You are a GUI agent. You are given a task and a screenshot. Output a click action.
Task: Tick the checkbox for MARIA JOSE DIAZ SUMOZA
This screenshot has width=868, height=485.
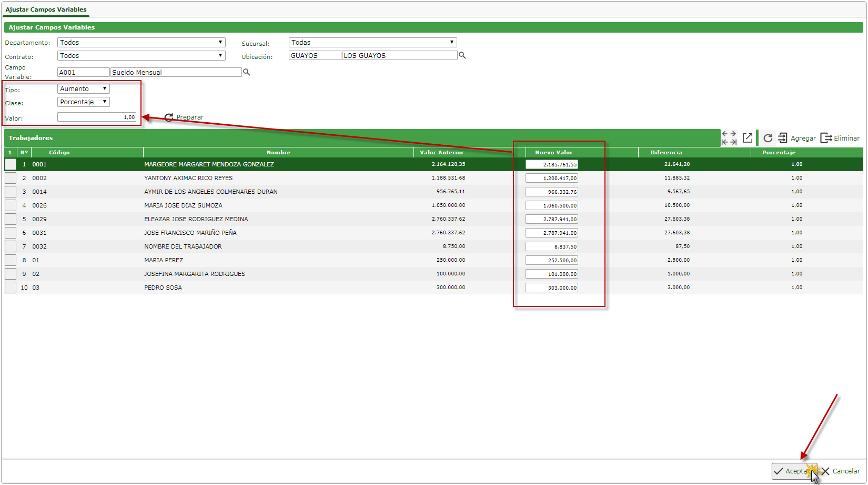tap(11, 205)
